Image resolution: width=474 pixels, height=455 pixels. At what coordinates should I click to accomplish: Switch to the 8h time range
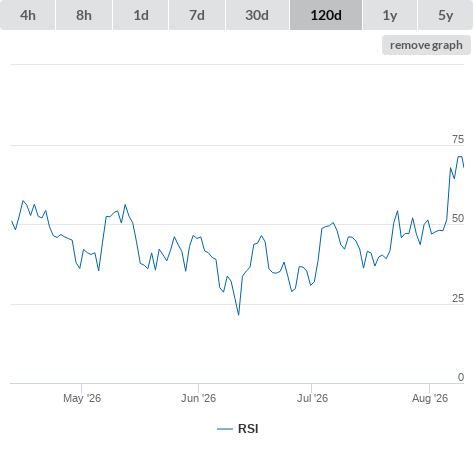pos(84,15)
